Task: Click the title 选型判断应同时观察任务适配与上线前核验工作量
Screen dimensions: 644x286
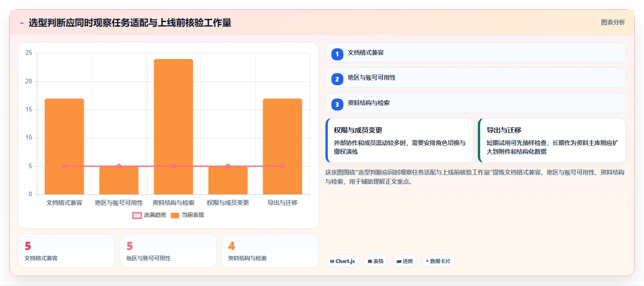Action: (x=130, y=23)
